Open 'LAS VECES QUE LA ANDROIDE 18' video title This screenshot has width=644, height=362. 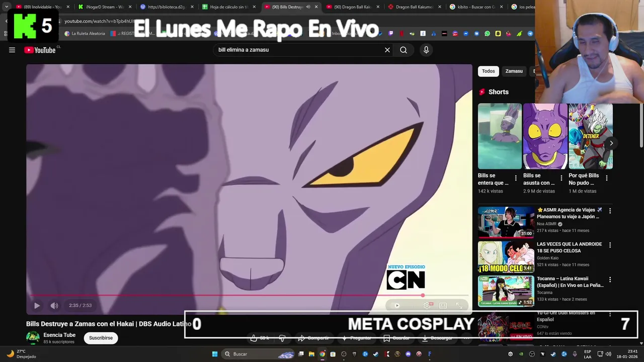click(569, 247)
